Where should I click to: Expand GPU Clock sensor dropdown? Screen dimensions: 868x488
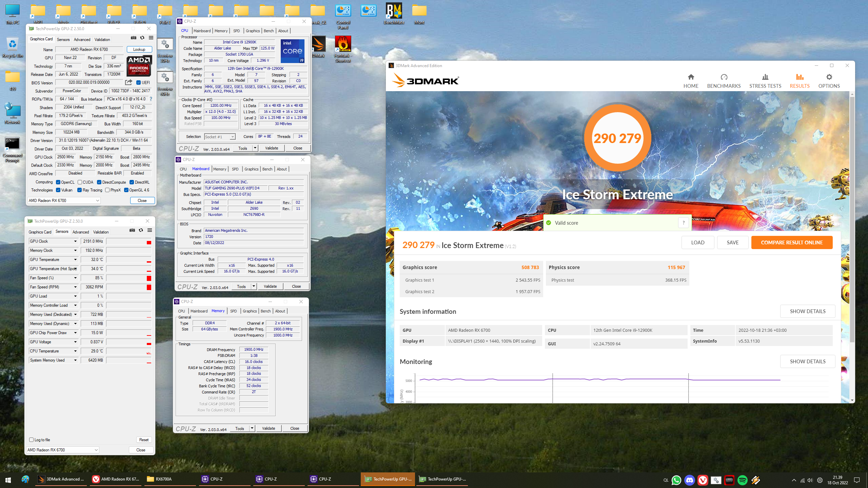tap(75, 241)
